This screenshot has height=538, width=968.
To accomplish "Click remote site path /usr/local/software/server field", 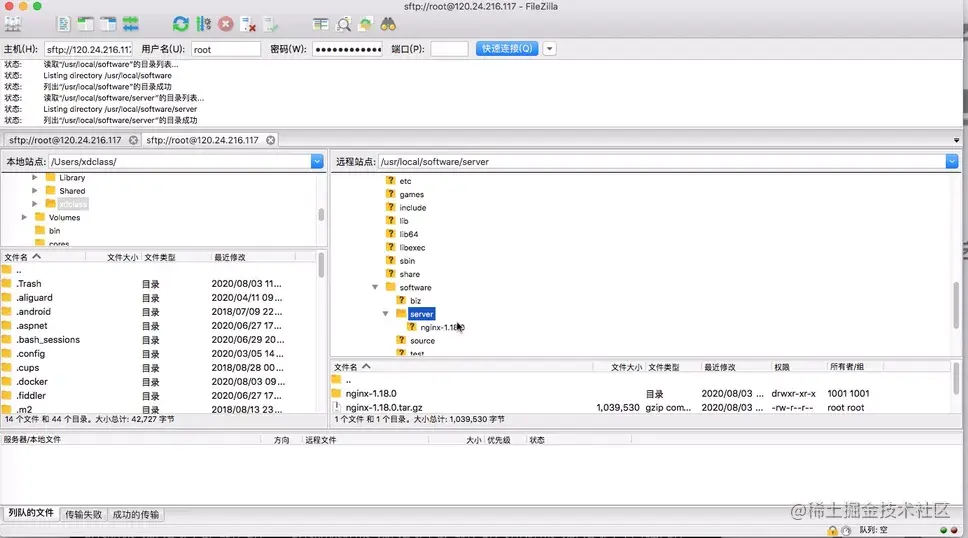I will [x=662, y=161].
